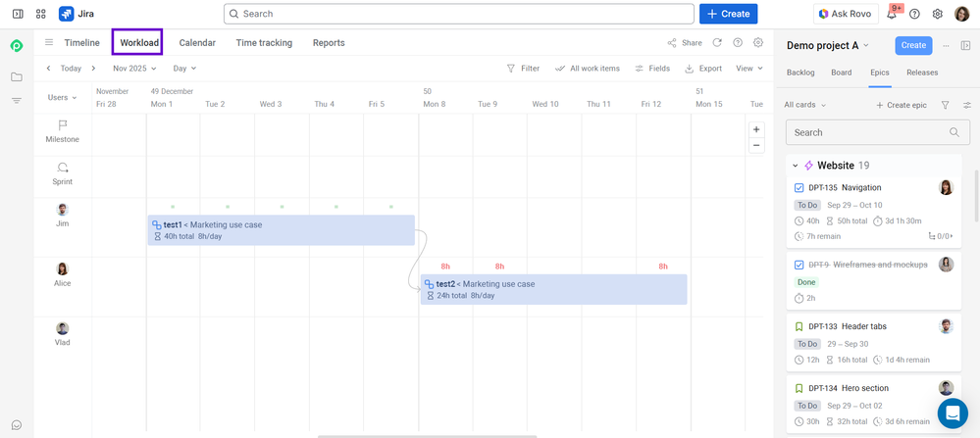The image size is (980, 438).
Task: Open the Board tab
Action: pos(842,73)
